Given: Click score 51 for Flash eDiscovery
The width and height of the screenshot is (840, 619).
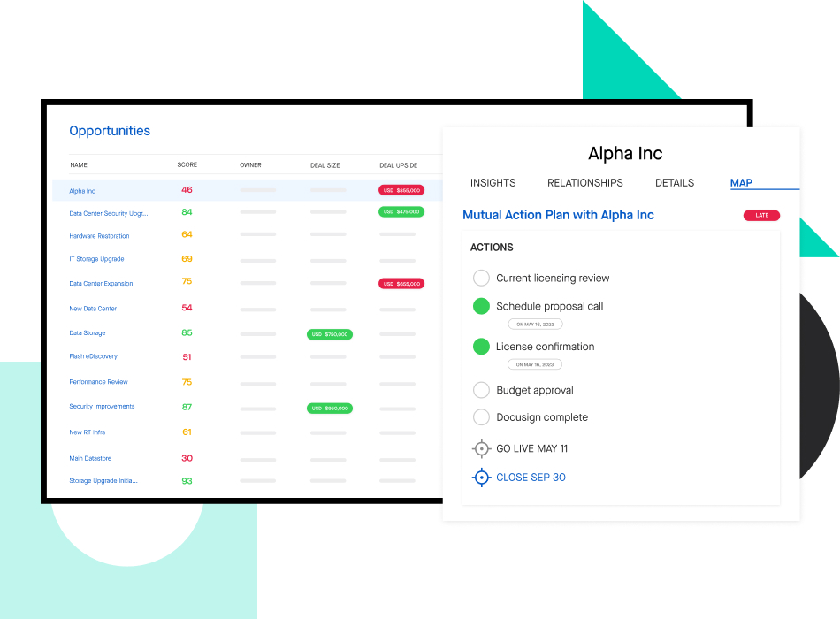Looking at the screenshot, I should [x=187, y=357].
